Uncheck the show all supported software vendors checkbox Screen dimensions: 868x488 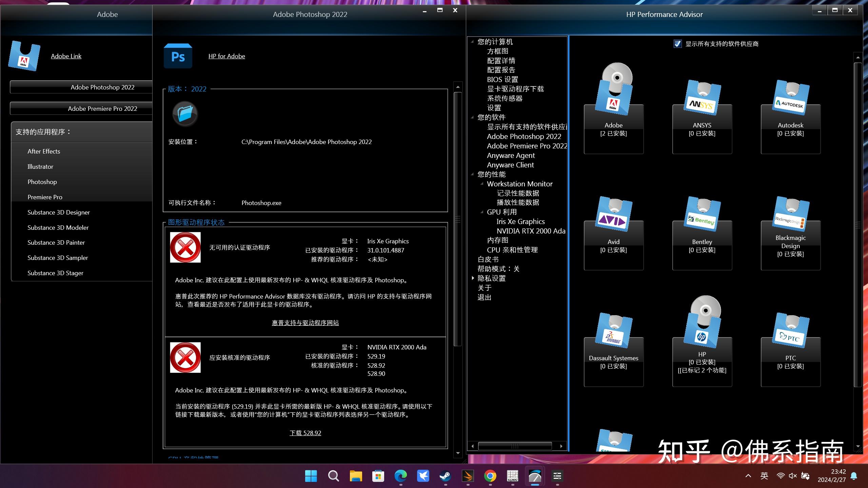tap(677, 44)
